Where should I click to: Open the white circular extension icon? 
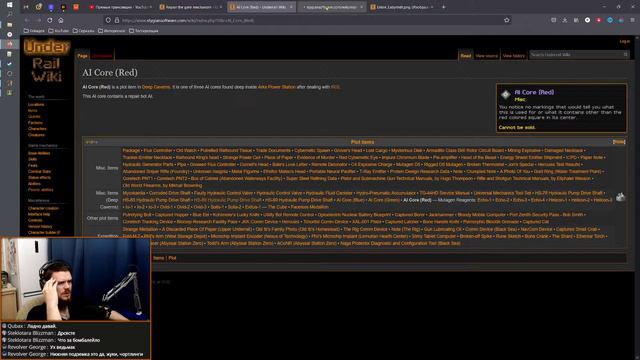(587, 20)
